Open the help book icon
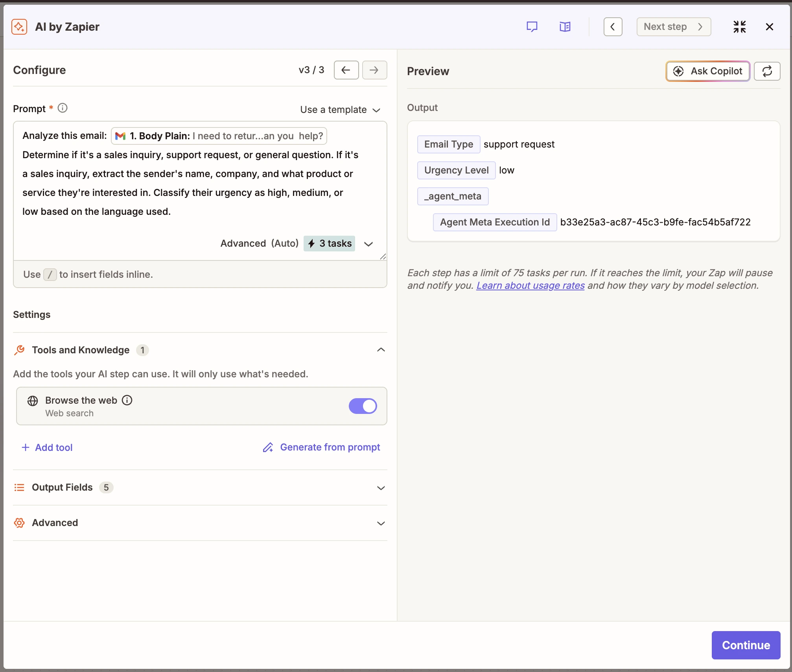Viewport: 792px width, 672px height. click(x=565, y=27)
